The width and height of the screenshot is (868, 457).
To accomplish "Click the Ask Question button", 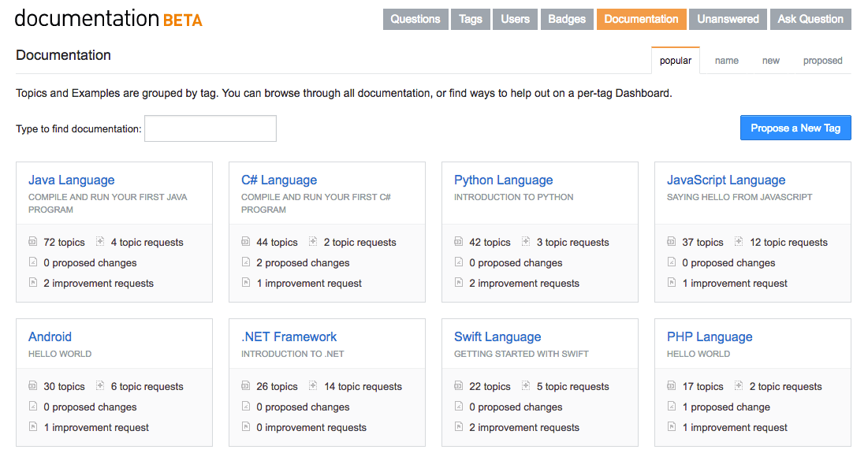I will 810,20.
